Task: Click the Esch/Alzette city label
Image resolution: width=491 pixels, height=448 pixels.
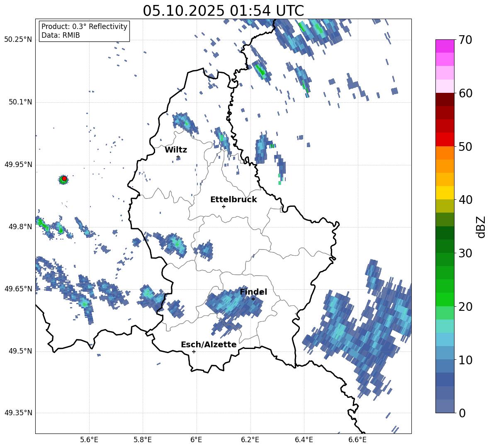Action: [209, 344]
